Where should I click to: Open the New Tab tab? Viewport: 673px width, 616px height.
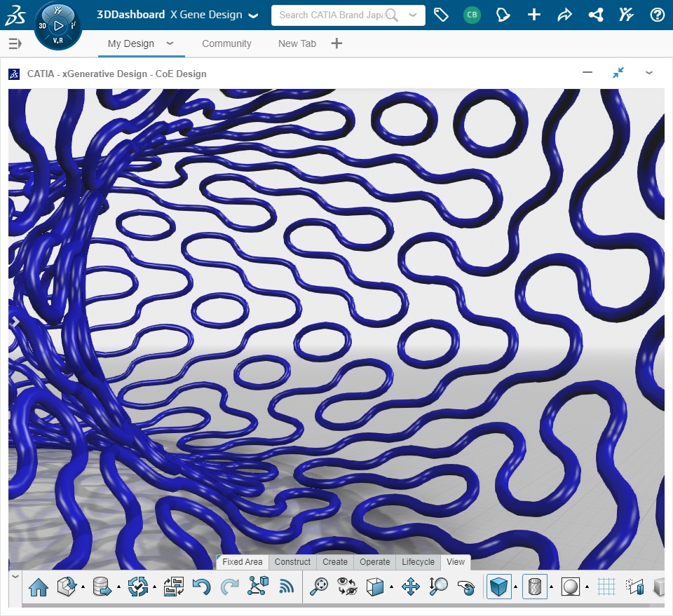click(x=297, y=43)
